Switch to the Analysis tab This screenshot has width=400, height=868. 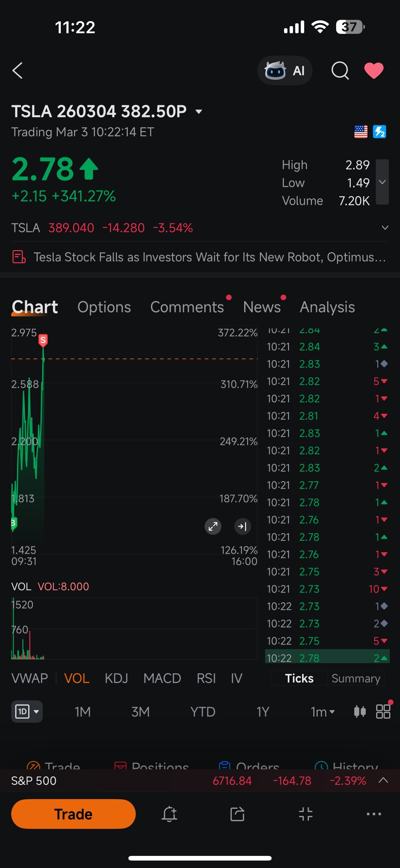tap(327, 307)
